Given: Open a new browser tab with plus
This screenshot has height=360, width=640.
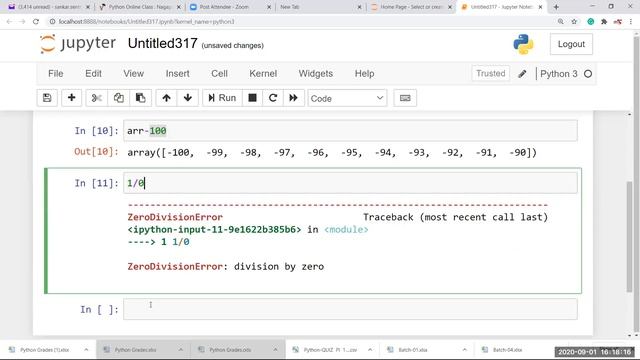Looking at the screenshot, I should pos(556,7).
